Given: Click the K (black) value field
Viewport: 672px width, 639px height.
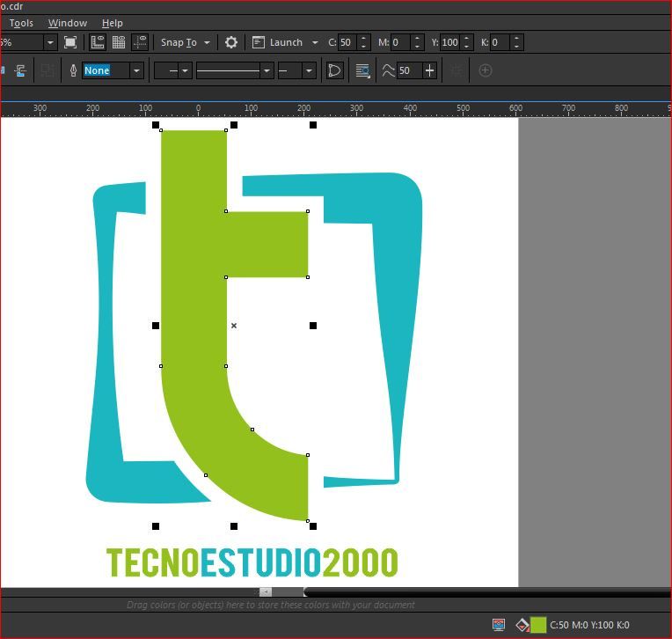Looking at the screenshot, I should 500,42.
